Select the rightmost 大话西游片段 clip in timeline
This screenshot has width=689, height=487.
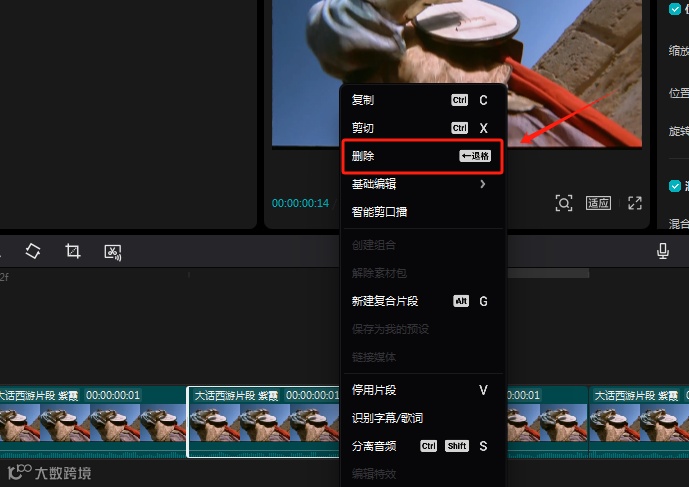pyautogui.click(x=639, y=422)
